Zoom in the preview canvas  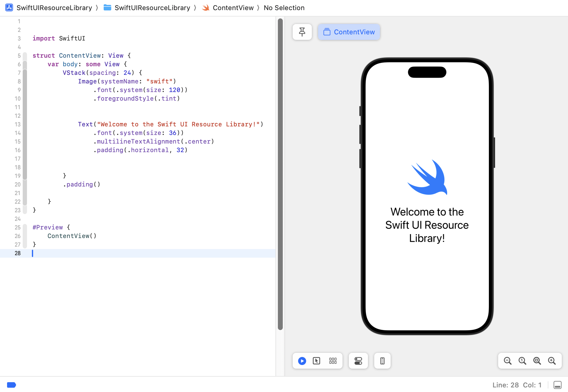pos(552,361)
